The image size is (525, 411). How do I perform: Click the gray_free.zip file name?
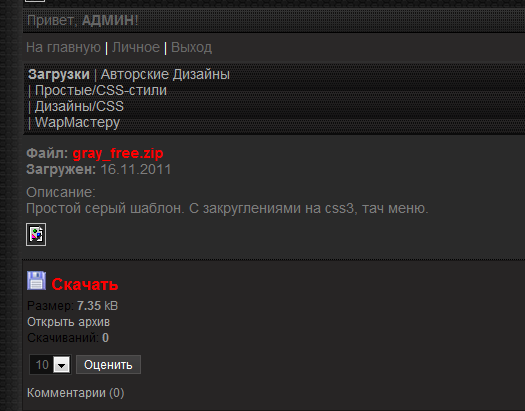coord(118,153)
